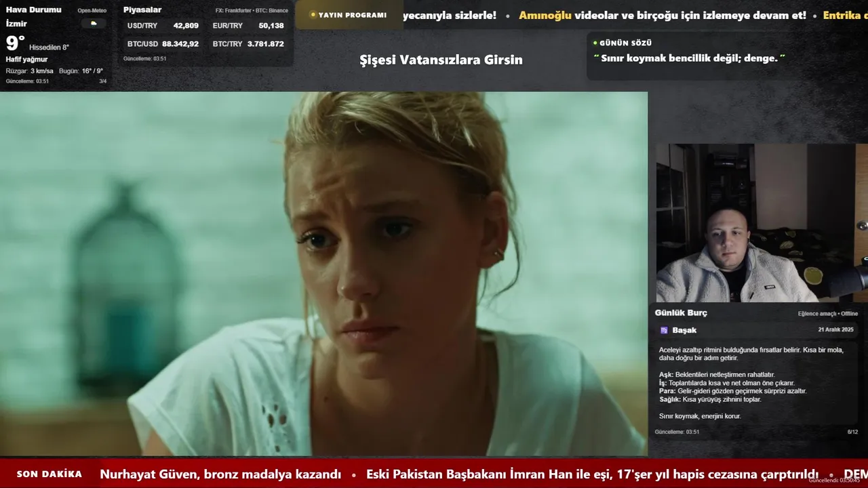Screen dimensions: 868x488
Task: Select the İzmir city name
Action: tap(16, 24)
